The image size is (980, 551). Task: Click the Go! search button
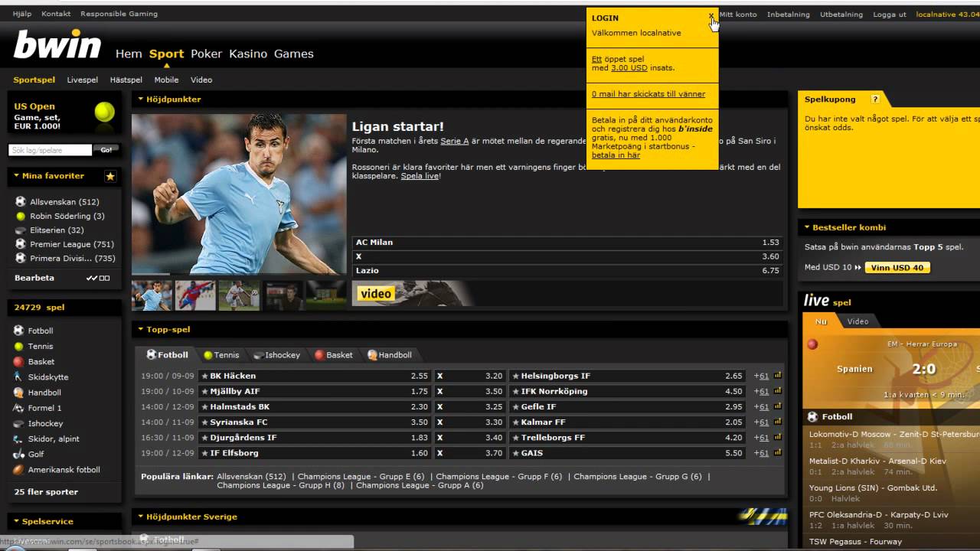pyautogui.click(x=106, y=150)
